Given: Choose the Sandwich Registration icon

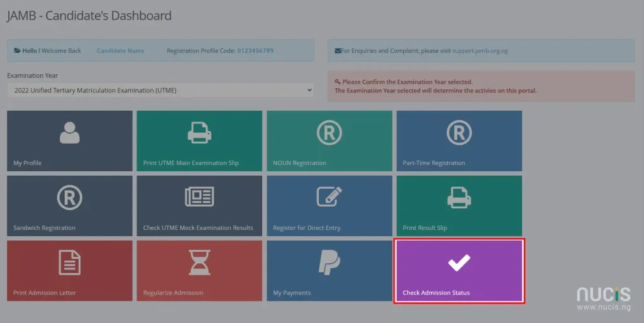Looking at the screenshot, I should click(x=69, y=198).
